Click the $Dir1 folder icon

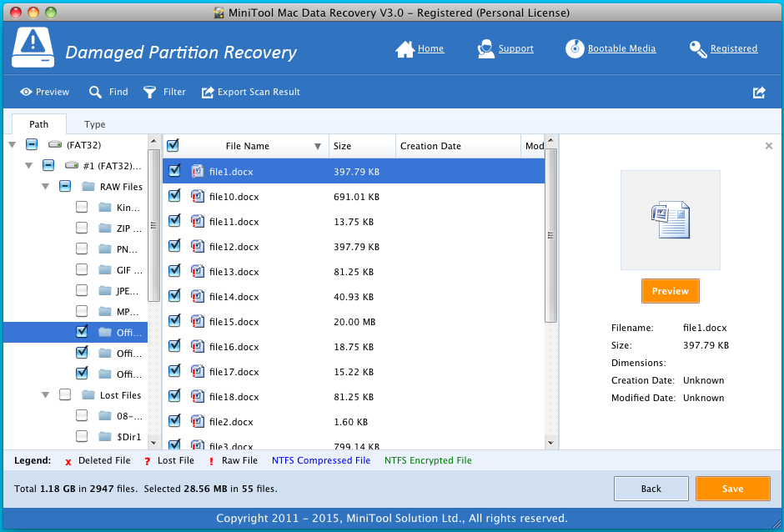tap(105, 436)
